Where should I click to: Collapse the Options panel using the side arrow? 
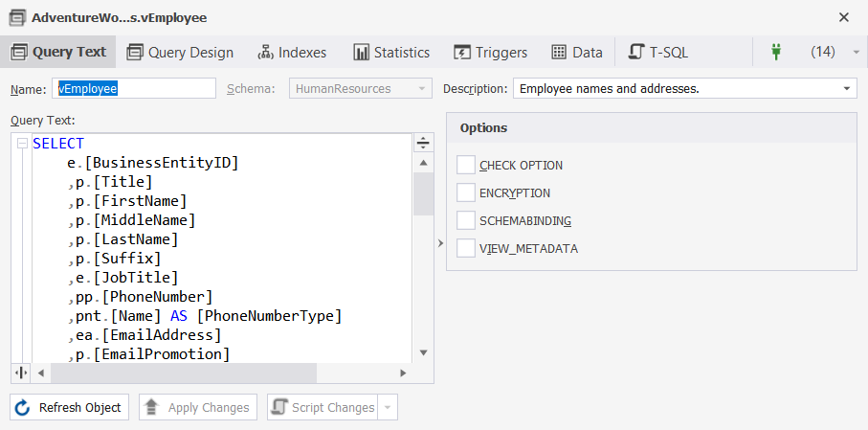[x=440, y=242]
